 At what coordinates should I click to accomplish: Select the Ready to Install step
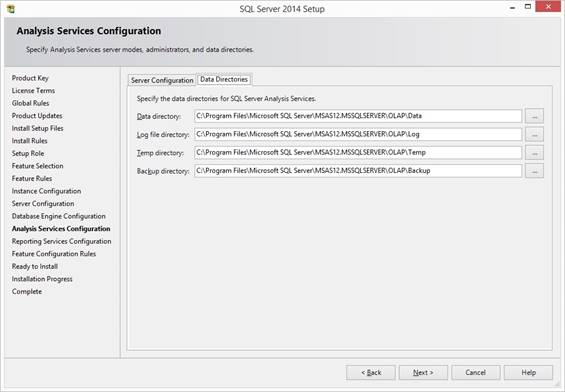35,267
